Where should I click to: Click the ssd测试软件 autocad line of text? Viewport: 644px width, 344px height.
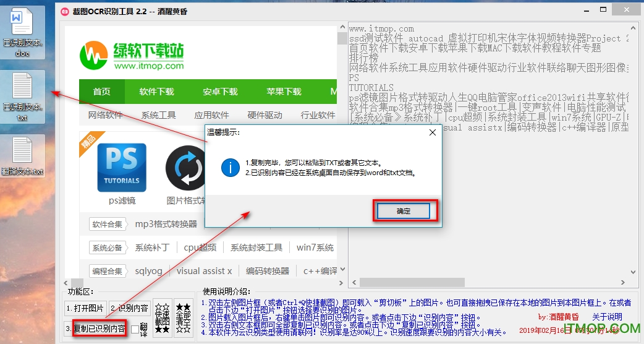[x=489, y=38]
